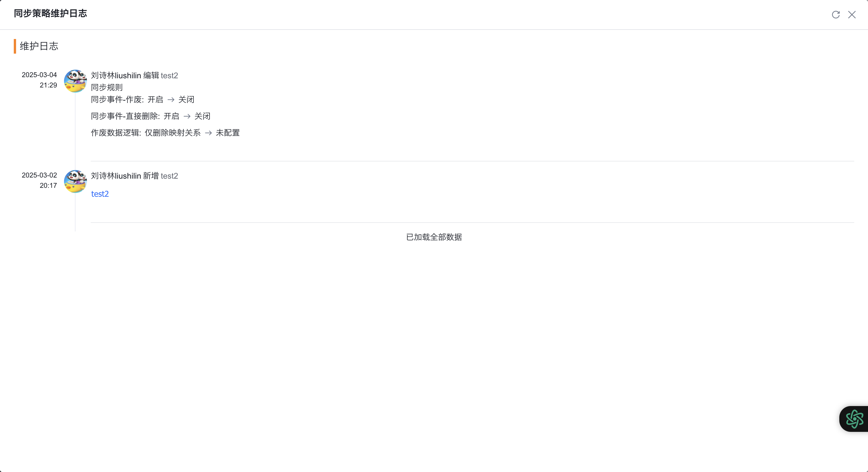
Task: Click avatar of the 2025-03-02 log entry
Action: (75, 182)
